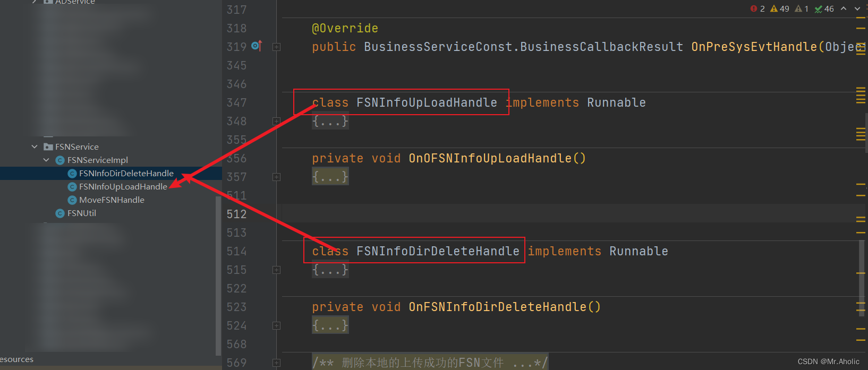Image resolution: width=868 pixels, height=370 pixels.
Task: Click the OnOFSNInfoUpLoadHandle method name
Action: (x=490, y=158)
